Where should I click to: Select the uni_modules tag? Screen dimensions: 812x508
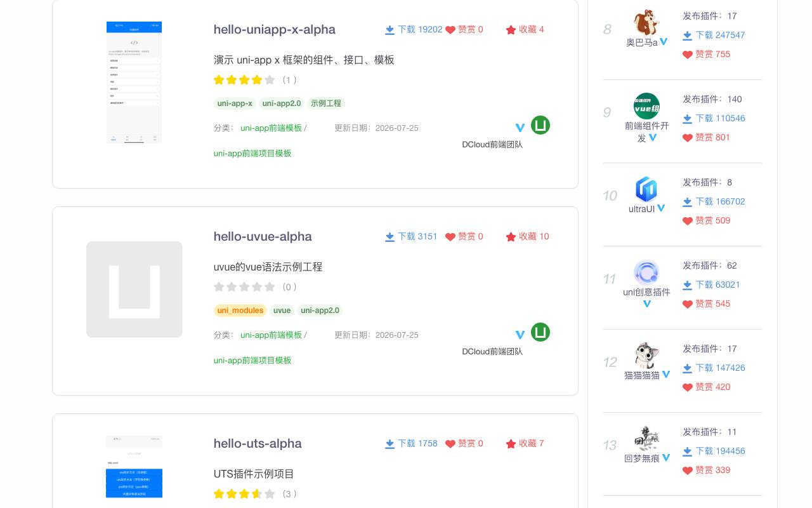point(240,311)
